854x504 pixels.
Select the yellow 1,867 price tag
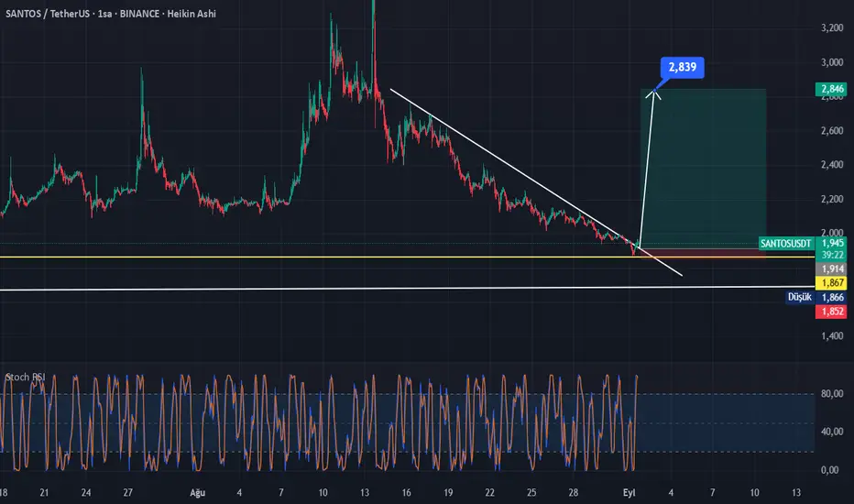coord(831,283)
